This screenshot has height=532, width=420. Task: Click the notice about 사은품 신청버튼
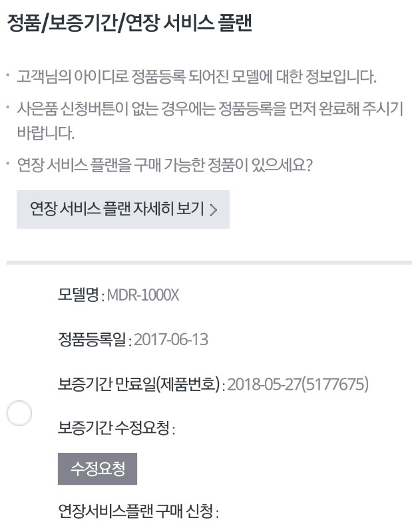click(x=210, y=109)
